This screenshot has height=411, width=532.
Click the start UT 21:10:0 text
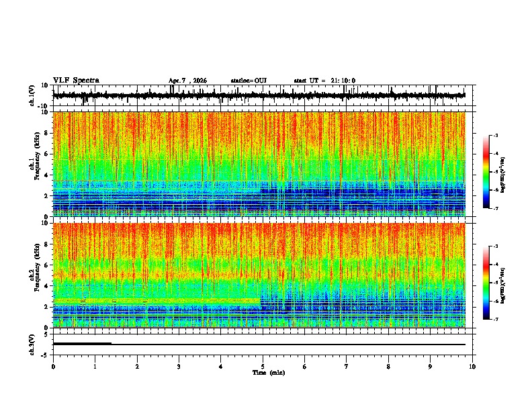point(324,81)
